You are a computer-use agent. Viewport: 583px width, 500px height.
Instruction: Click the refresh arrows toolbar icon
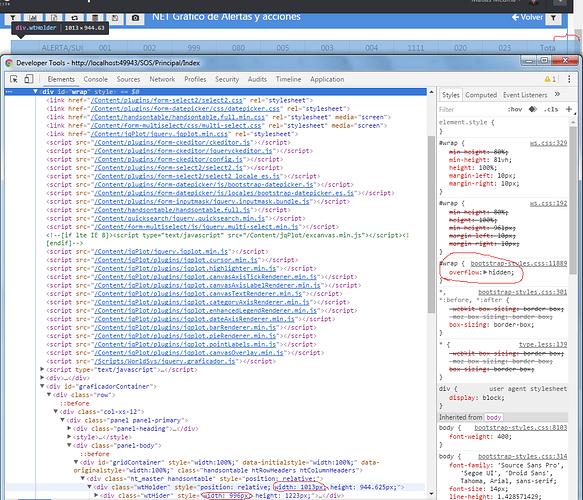[x=74, y=18]
